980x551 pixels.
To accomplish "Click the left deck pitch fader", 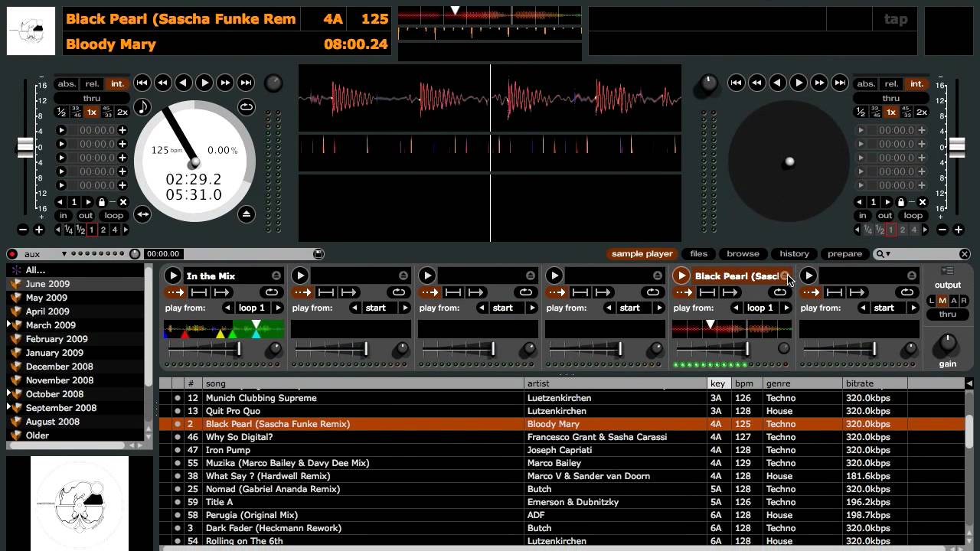I will tap(25, 145).
